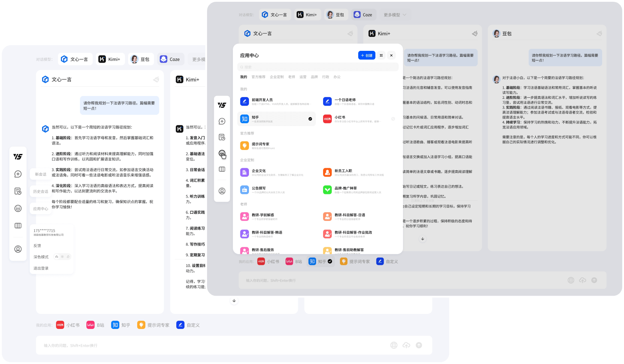The height and width of the screenshot is (364, 624).
Task: Select the auto theme option in 深色模式 switch
Action: tap(57, 257)
